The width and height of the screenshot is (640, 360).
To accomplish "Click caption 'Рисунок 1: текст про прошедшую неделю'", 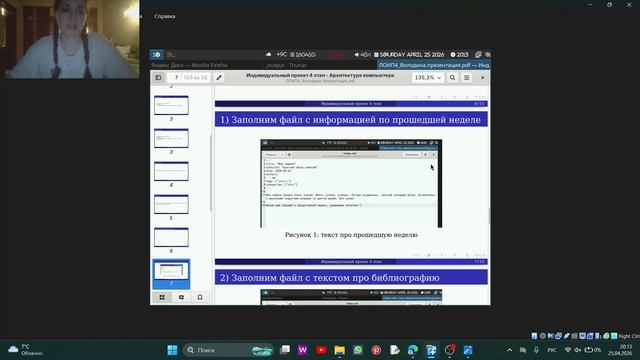I will [351, 235].
